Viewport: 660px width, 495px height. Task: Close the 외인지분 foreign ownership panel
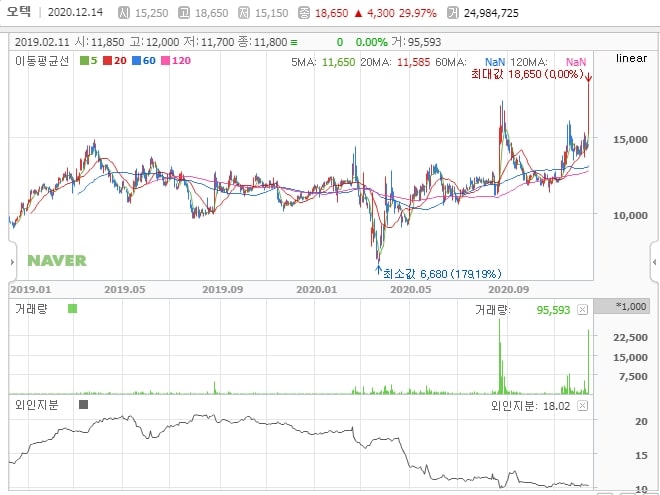tap(582, 406)
